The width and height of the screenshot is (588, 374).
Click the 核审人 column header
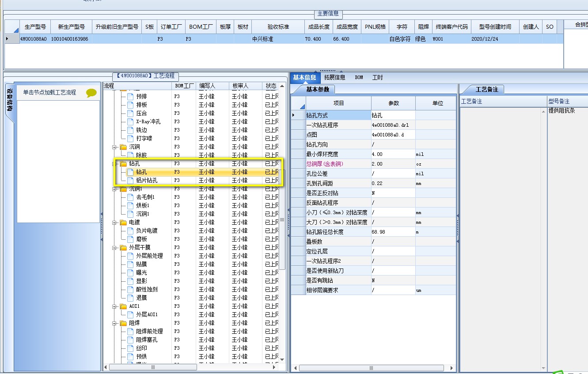247,86
